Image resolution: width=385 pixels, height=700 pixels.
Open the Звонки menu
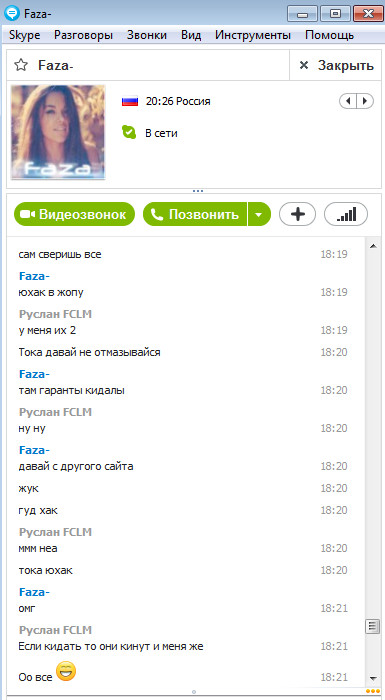(147, 35)
